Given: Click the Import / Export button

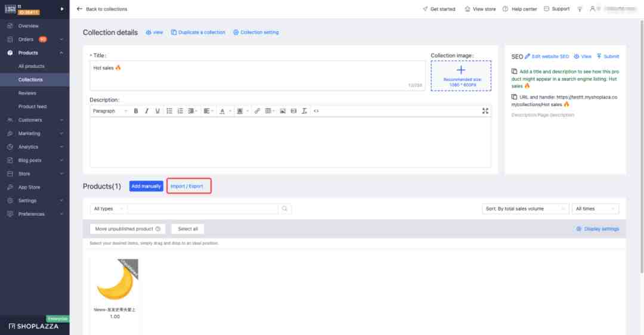Looking at the screenshot, I should 187,186.
